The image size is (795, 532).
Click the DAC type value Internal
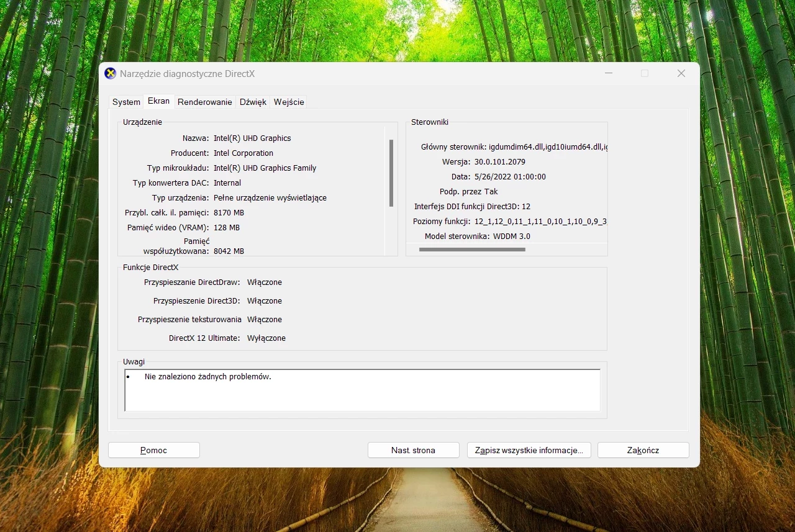(227, 183)
